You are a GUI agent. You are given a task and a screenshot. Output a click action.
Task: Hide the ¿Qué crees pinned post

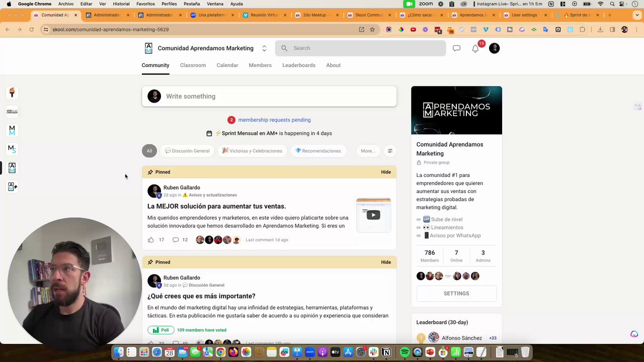pos(386,262)
